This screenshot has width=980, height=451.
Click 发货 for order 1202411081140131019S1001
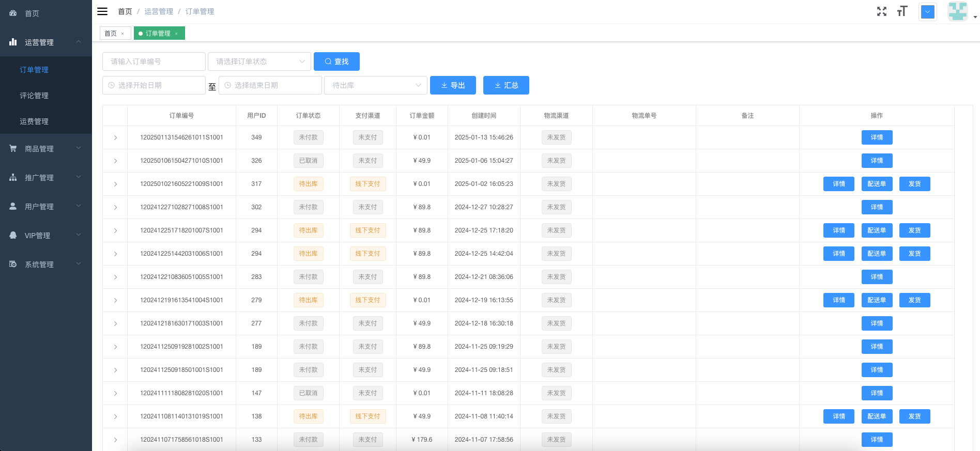point(914,416)
